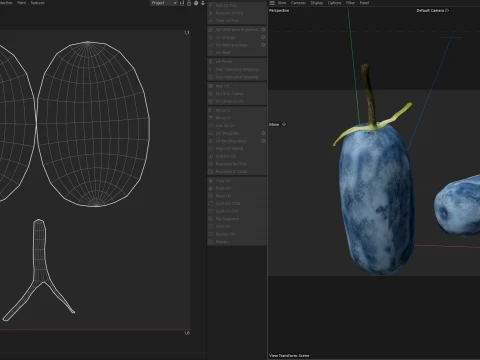
Task: Click the Cycle UV CCW icon
Action: [210, 204]
